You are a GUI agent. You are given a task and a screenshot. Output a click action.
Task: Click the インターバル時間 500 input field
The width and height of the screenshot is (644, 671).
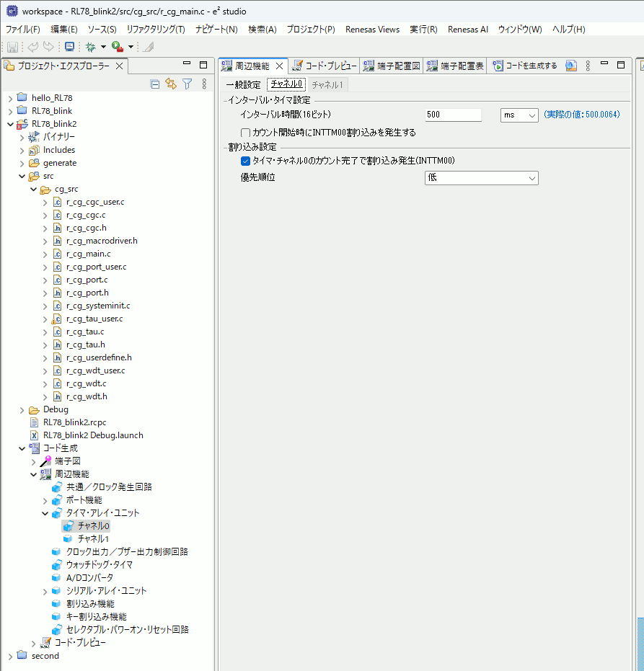pyautogui.click(x=453, y=115)
